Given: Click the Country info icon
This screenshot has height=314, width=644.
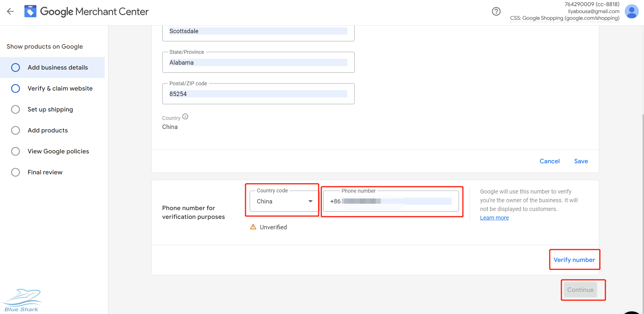Looking at the screenshot, I should pyautogui.click(x=185, y=117).
